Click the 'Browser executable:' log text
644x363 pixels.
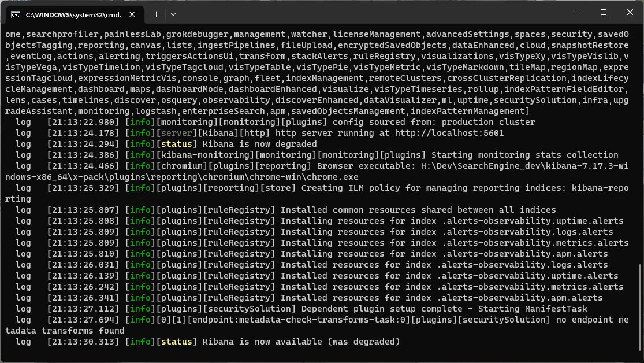(366, 166)
